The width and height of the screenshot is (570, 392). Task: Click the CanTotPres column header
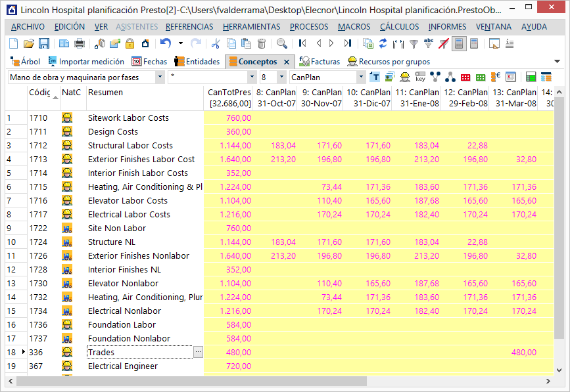pyautogui.click(x=228, y=98)
